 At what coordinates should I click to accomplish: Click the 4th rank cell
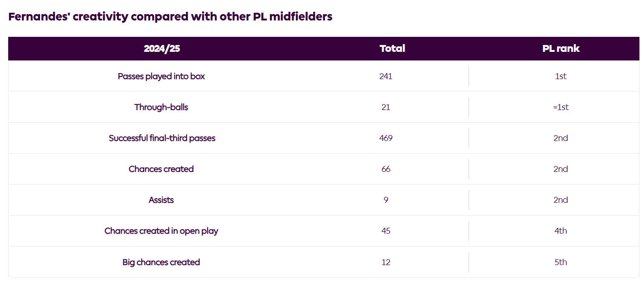tap(561, 231)
